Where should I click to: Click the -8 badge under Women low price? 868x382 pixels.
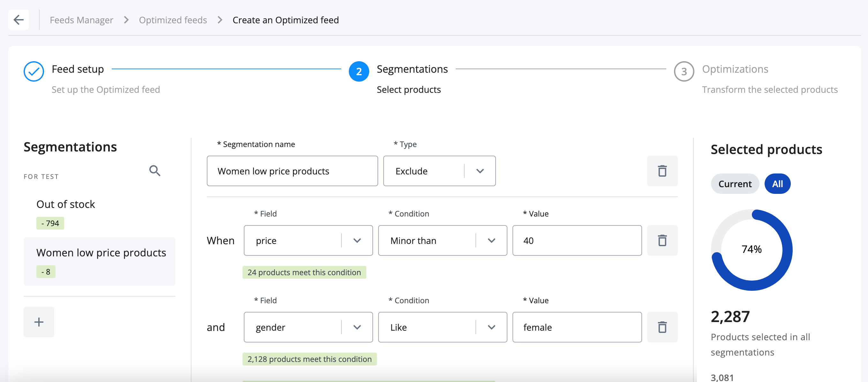click(46, 272)
